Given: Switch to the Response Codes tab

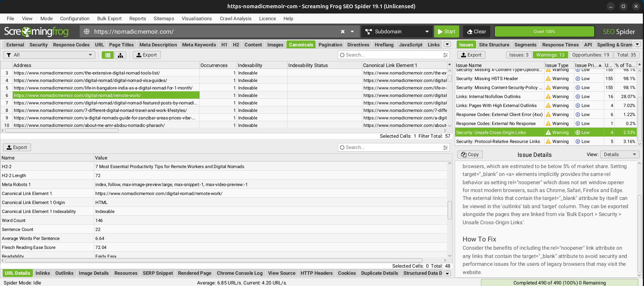Looking at the screenshot, I should [71, 45].
